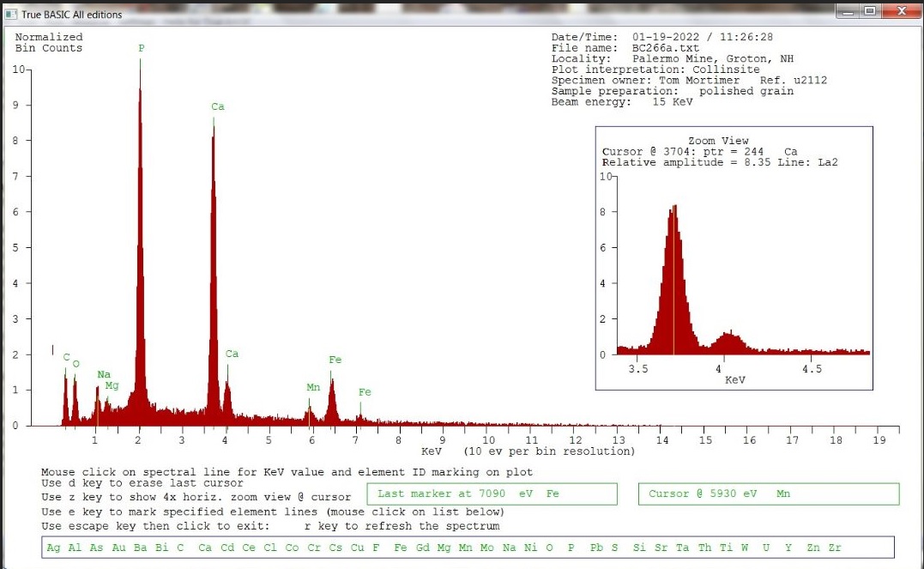Viewport: 924px width, 569px height.
Task: Click the yellow cursor line in Zoom View
Action: tap(673, 280)
